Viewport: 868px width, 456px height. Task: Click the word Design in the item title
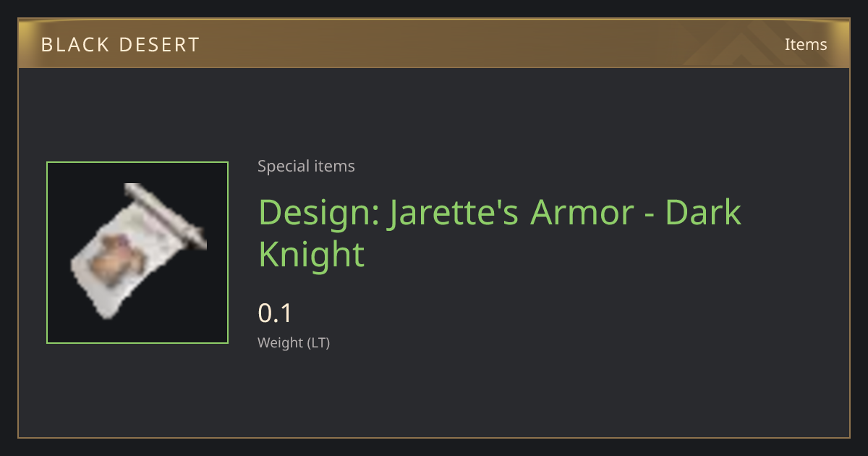(x=318, y=212)
